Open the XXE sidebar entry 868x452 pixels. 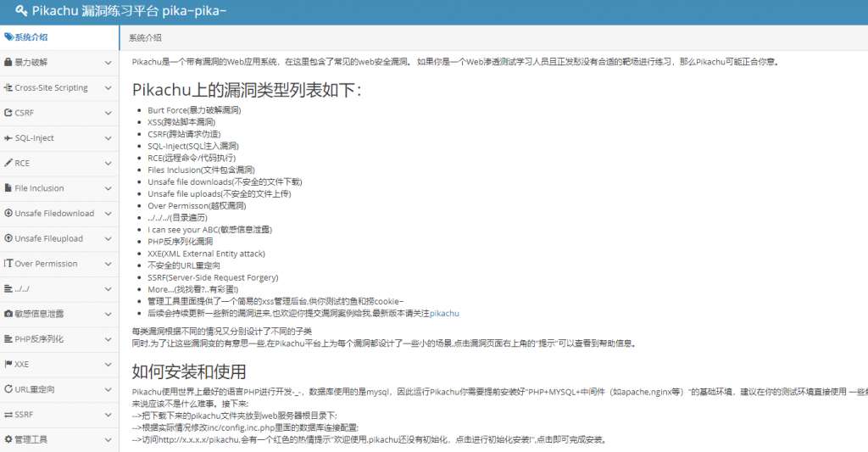[59, 364]
